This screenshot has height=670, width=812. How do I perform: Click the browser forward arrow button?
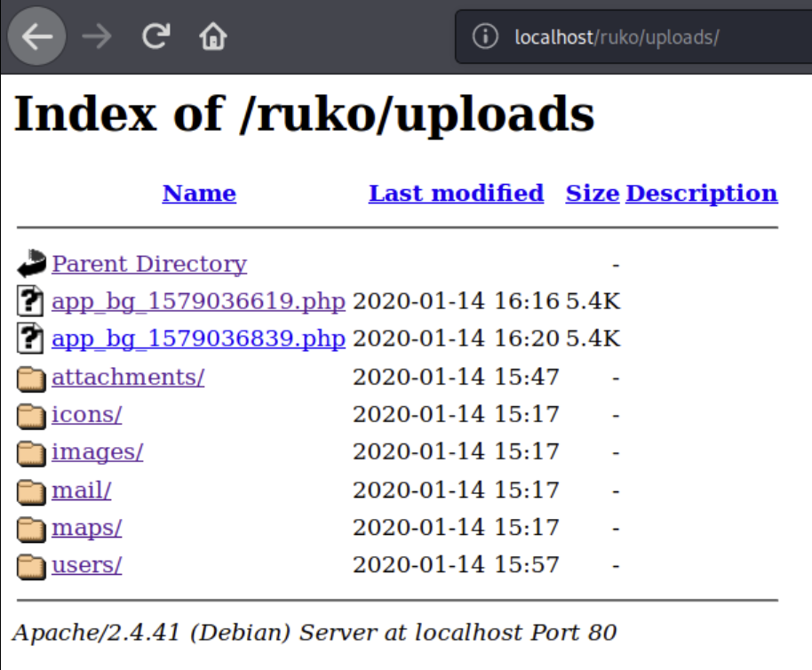pyautogui.click(x=99, y=36)
